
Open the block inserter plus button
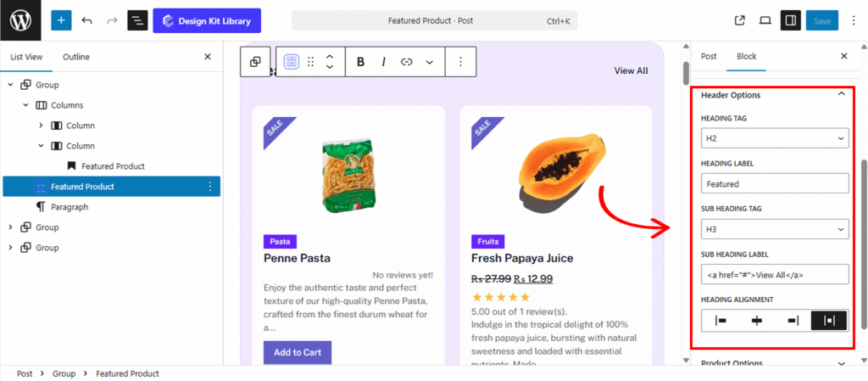(x=61, y=20)
